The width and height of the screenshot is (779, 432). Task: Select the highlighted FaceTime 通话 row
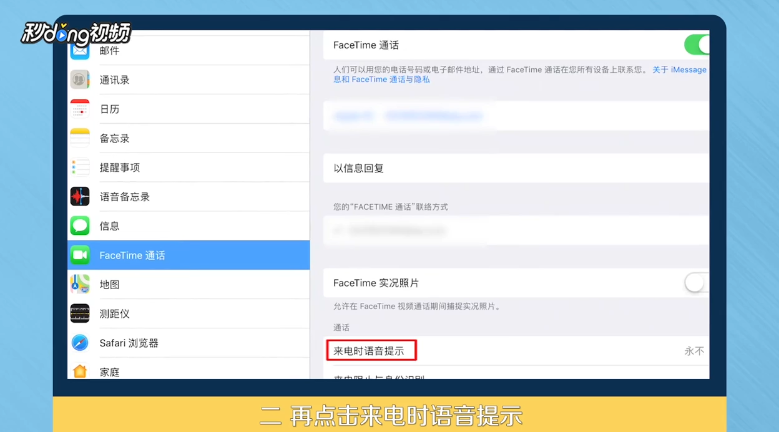point(188,255)
